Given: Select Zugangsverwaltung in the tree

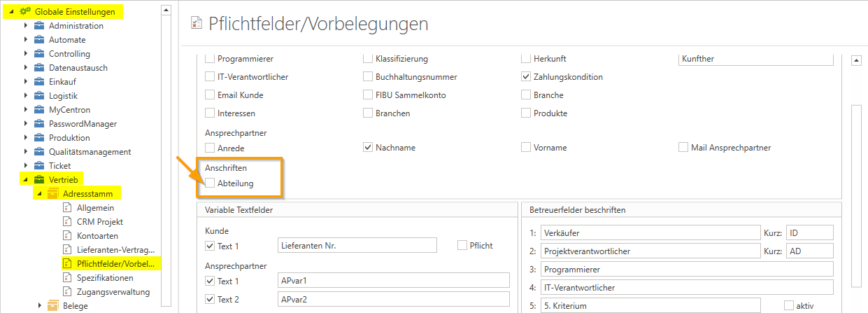Looking at the screenshot, I should click(x=113, y=291).
